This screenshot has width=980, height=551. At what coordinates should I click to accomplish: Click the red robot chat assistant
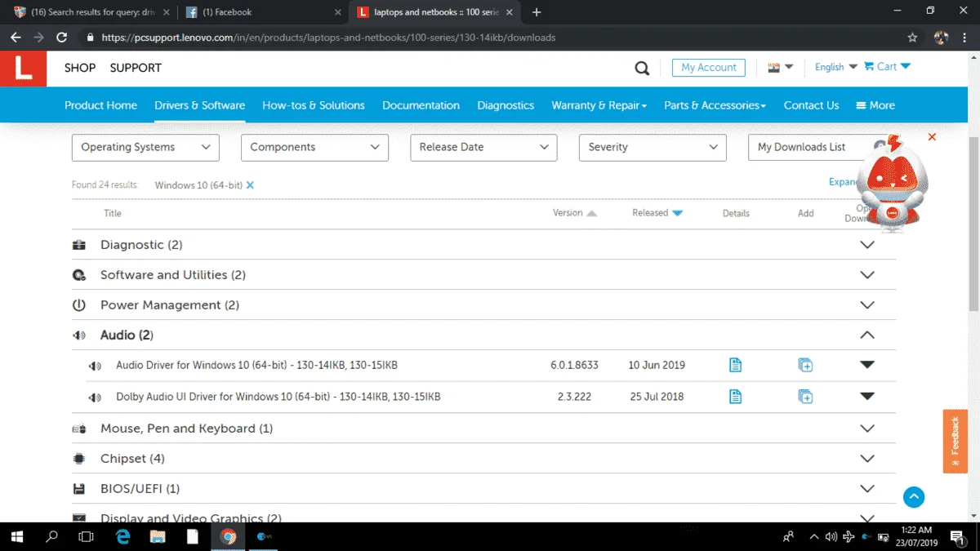891,183
